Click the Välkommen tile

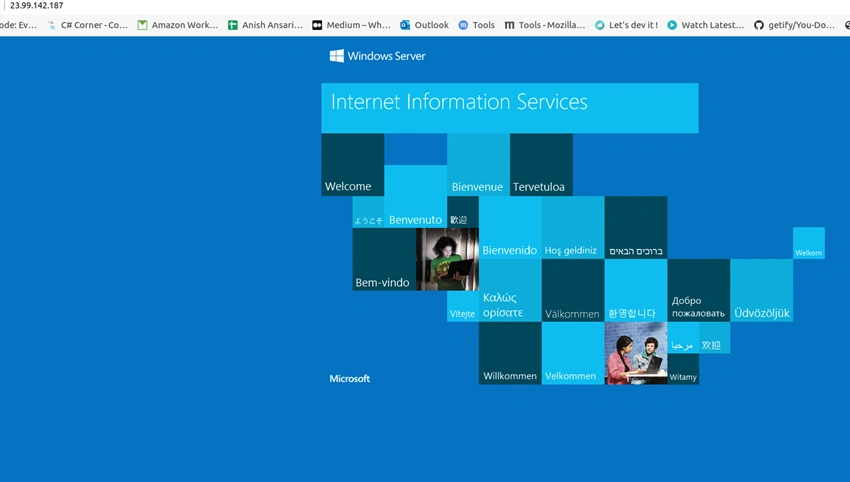point(572,291)
